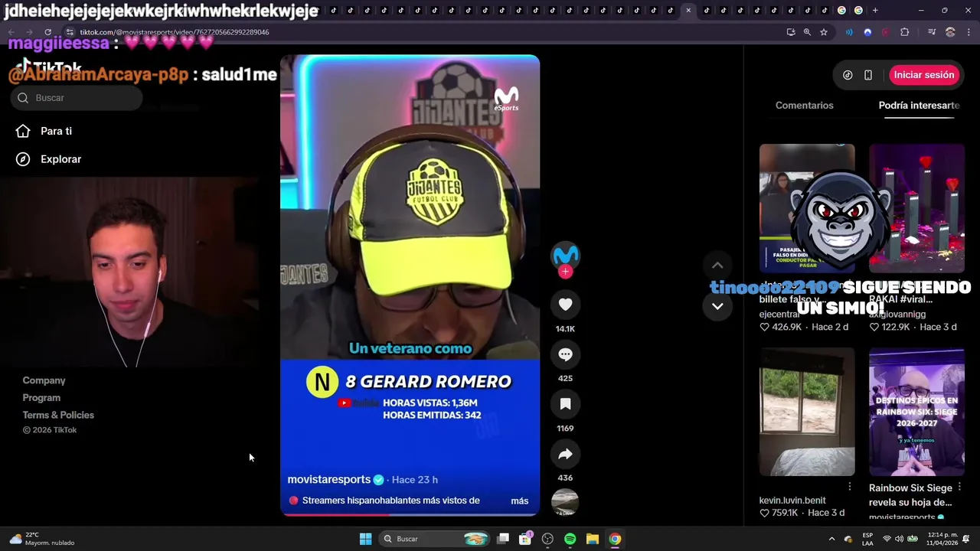Open the Explorar section
Viewport: 980px width, 551px height.
pos(60,159)
